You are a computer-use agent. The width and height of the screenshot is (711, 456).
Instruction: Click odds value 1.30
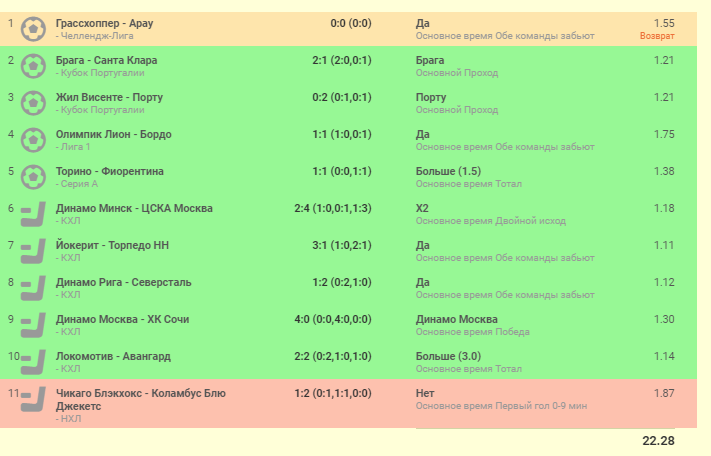pyautogui.click(x=664, y=319)
